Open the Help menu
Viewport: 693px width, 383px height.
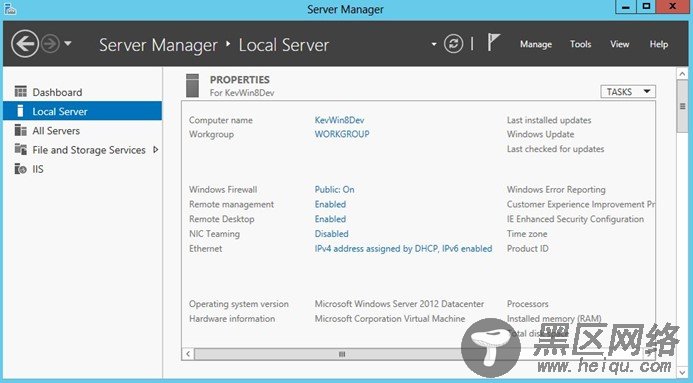(x=659, y=44)
